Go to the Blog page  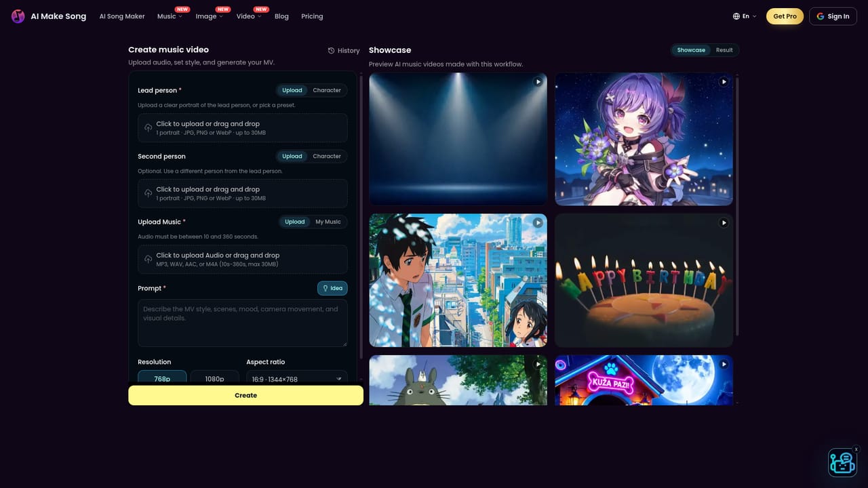tap(281, 16)
